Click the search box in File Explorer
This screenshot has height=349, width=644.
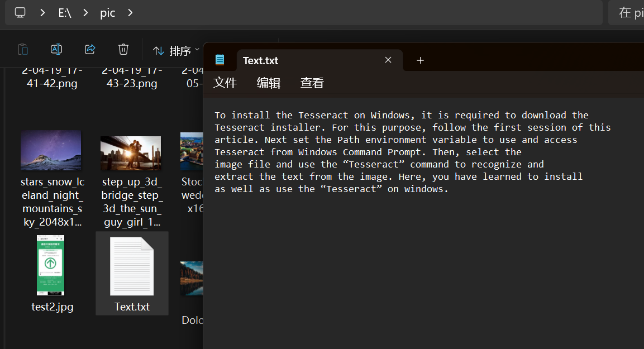pyautogui.click(x=626, y=13)
